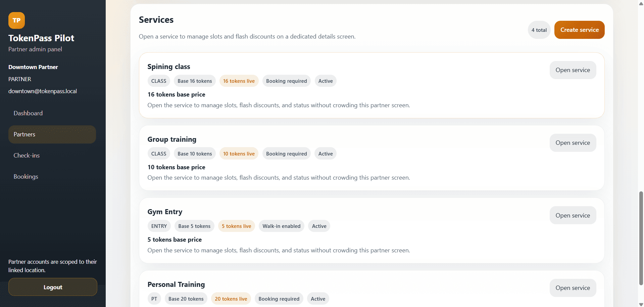Click the Walk-in enabled badge
Screen dimensions: 644x307
[x=281, y=226]
